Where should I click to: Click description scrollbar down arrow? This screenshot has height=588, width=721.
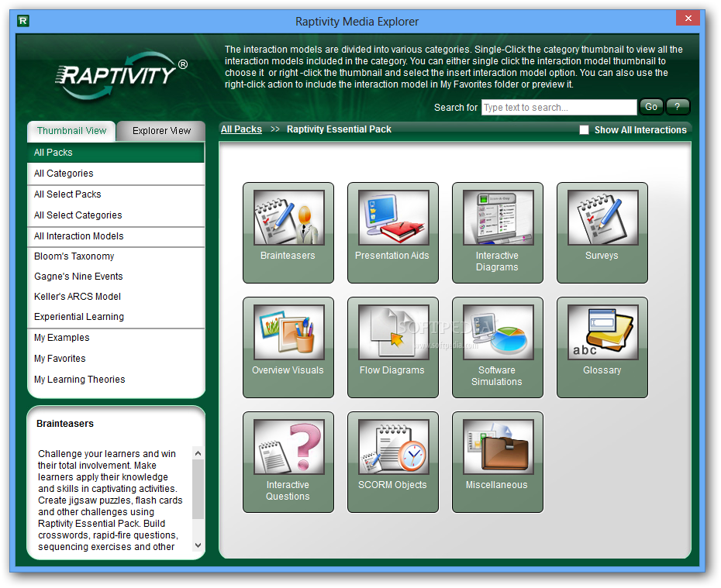click(x=198, y=545)
